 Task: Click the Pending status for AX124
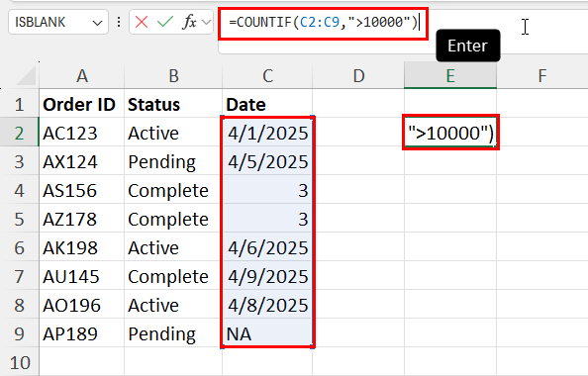(173, 161)
